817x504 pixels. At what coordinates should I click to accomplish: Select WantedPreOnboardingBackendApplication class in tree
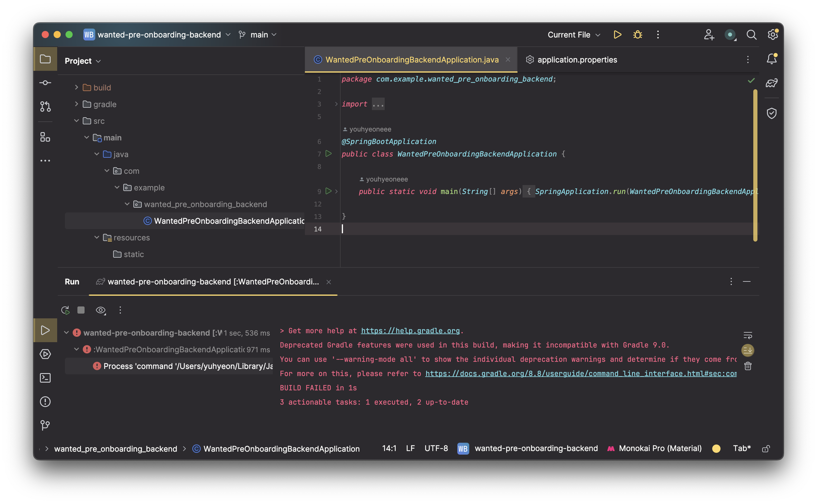point(185,221)
